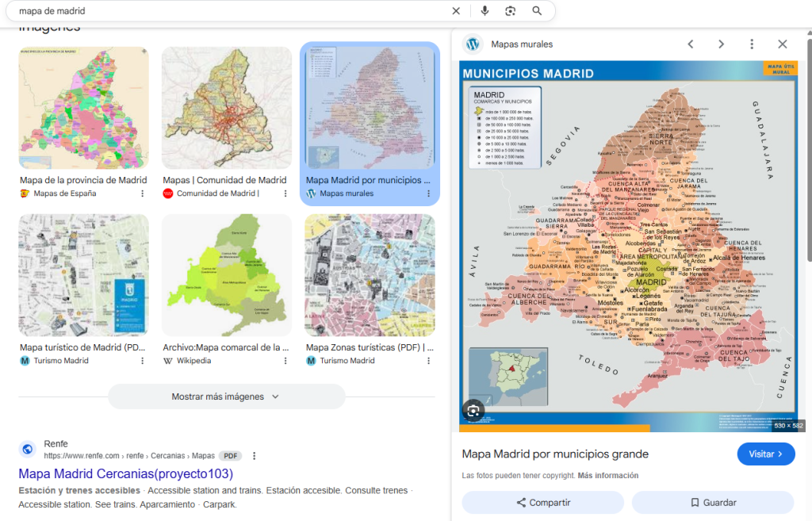
Task: Open Mapa Madrid Cercanias(proyecto103) link
Action: click(125, 474)
